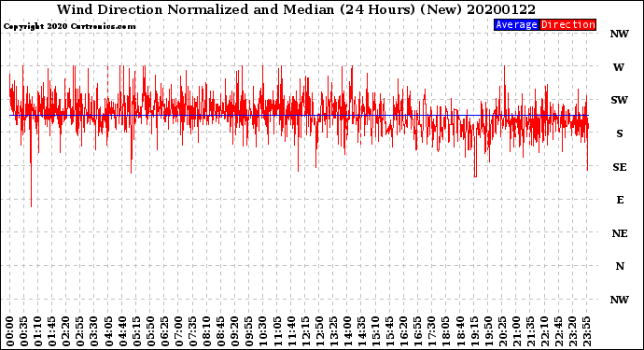
Task: Click the 03:30 time axis label
Action: tap(94, 331)
